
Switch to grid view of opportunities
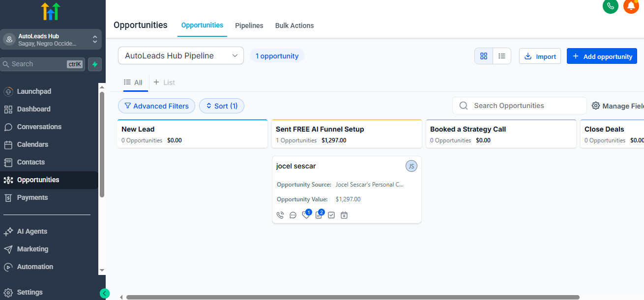pyautogui.click(x=483, y=56)
